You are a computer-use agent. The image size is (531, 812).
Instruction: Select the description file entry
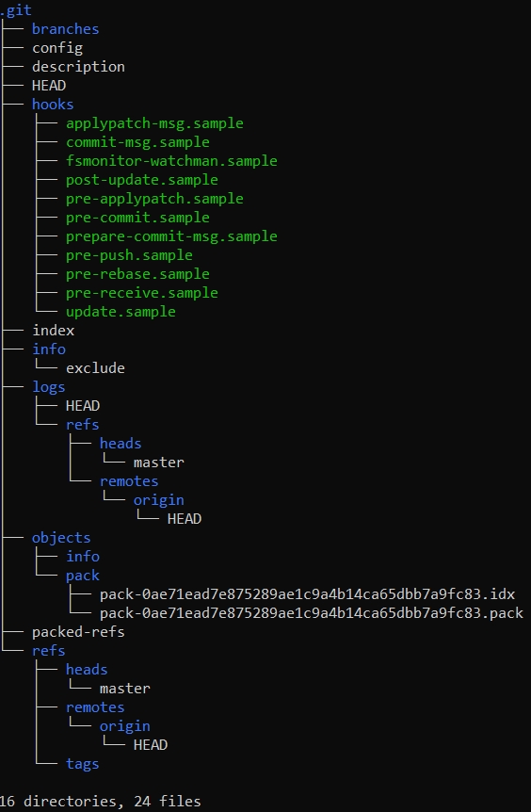pos(78,67)
